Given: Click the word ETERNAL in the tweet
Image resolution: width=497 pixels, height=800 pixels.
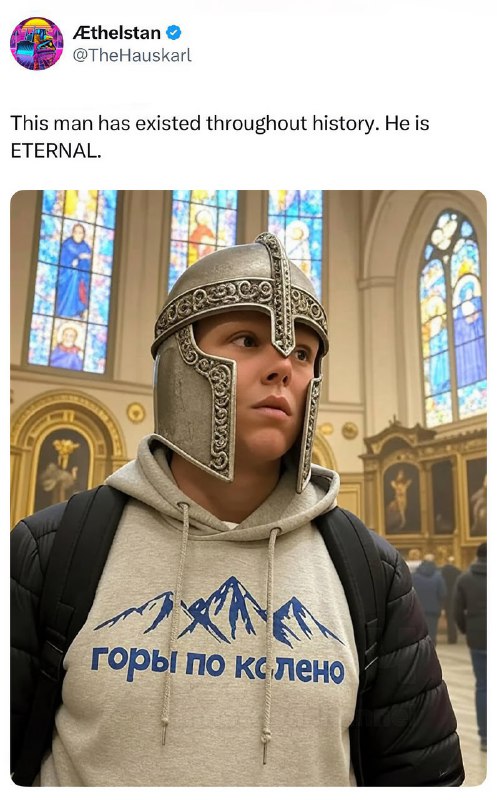Looking at the screenshot, I should tap(56, 151).
